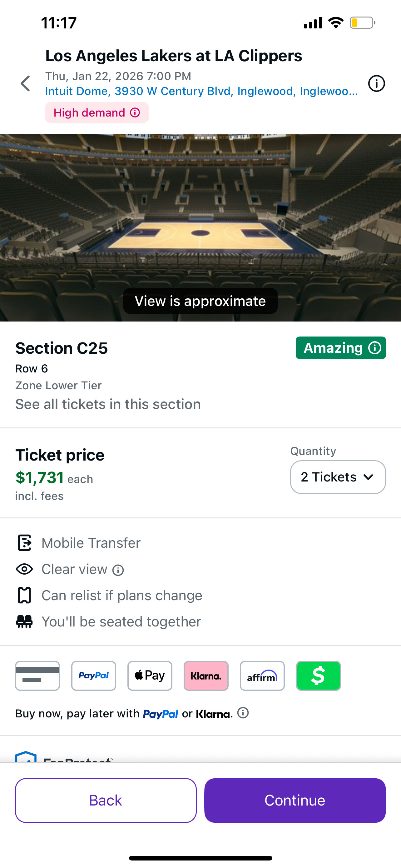Choose the green Cash App icon
Viewport: 401px width, 868px height.
[x=319, y=676]
